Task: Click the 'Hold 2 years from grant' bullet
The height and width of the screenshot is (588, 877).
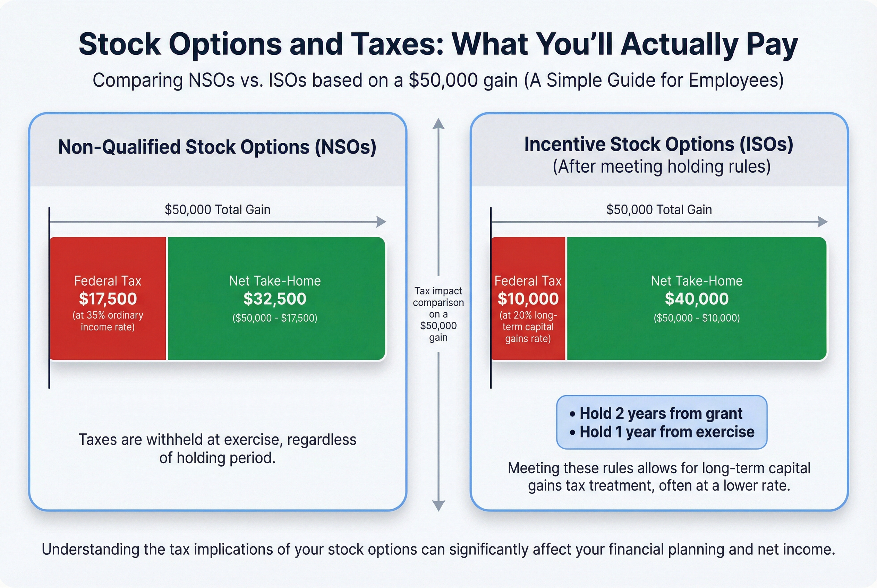Action: tap(661, 413)
